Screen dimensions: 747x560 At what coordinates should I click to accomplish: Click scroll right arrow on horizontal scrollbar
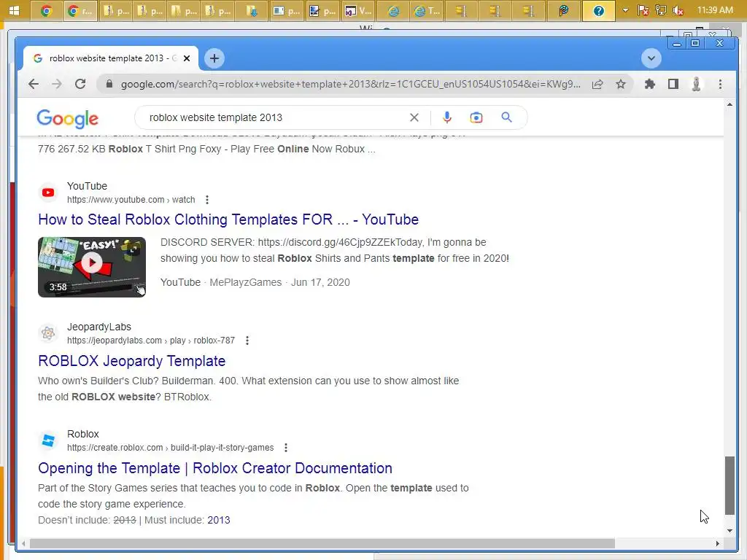[718, 543]
